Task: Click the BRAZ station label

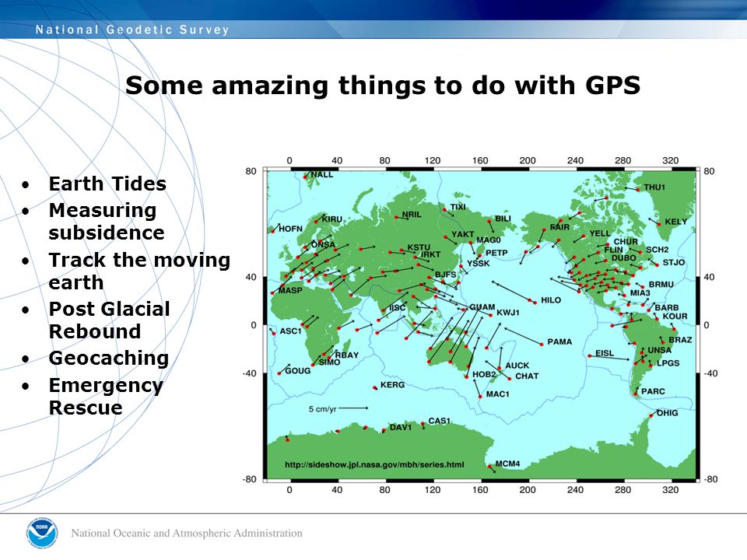Action: click(680, 340)
